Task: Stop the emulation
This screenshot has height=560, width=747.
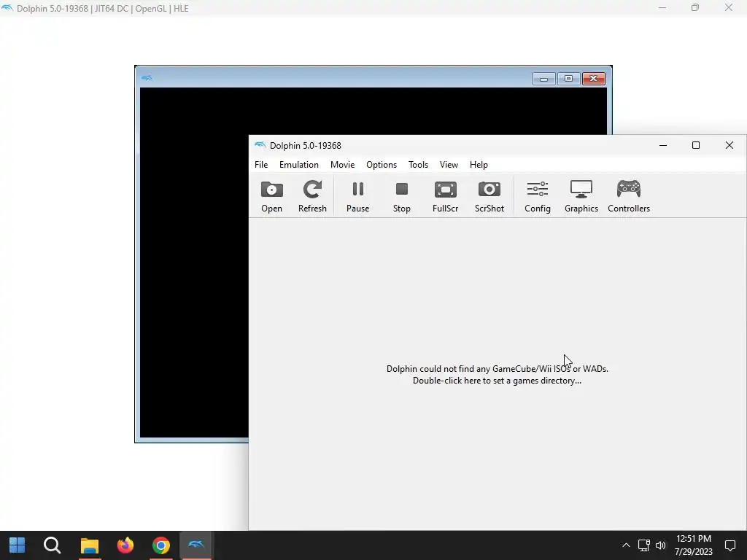Action: (402, 196)
